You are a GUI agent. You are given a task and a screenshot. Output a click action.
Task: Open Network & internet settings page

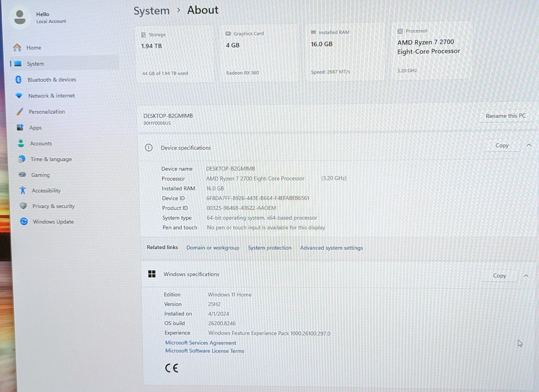51,96
